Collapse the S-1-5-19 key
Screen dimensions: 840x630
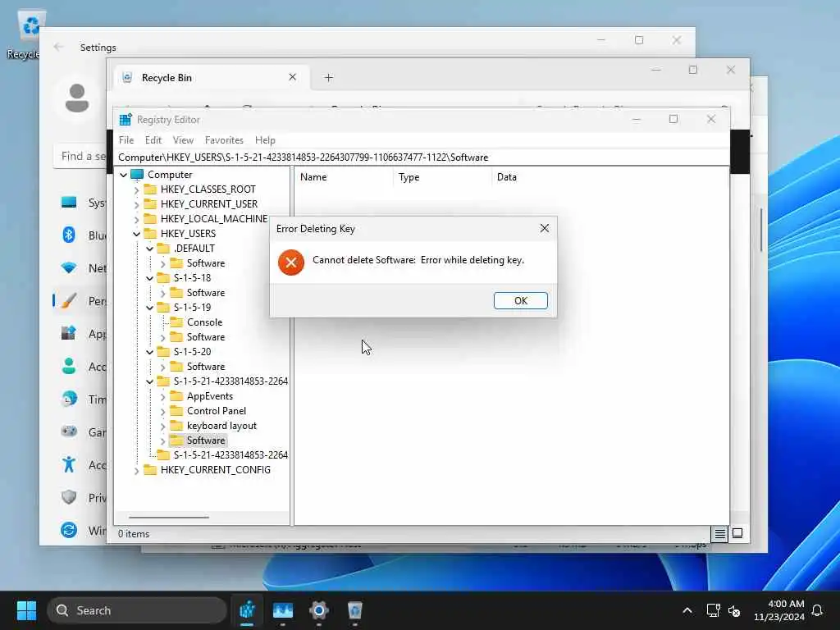tap(150, 308)
